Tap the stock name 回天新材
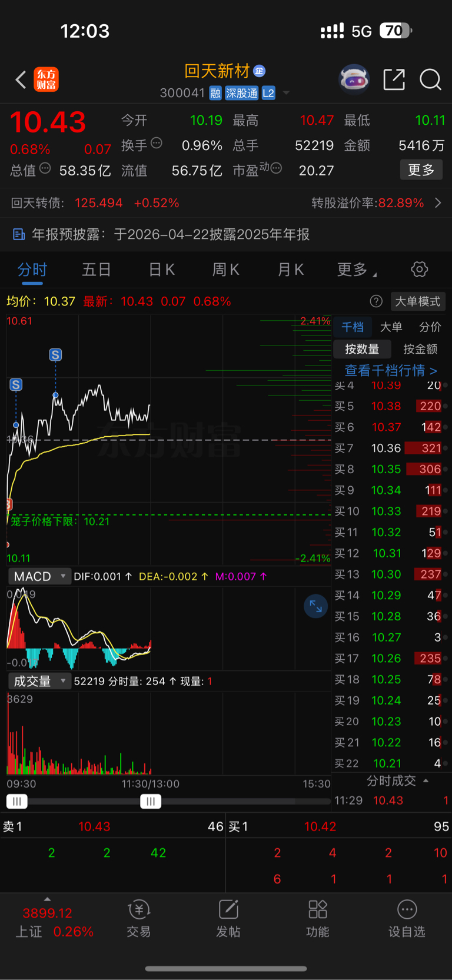Screen dimensions: 452x980 tap(217, 71)
